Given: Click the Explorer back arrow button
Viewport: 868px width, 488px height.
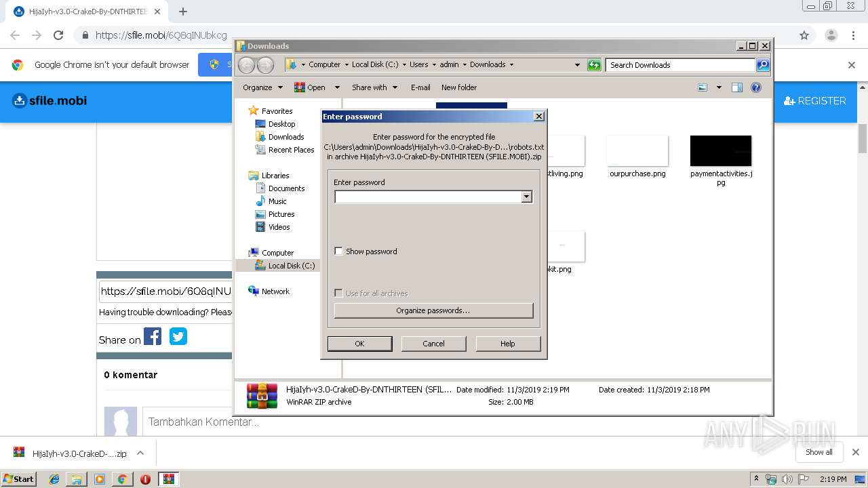Looking at the screenshot, I should 246,65.
